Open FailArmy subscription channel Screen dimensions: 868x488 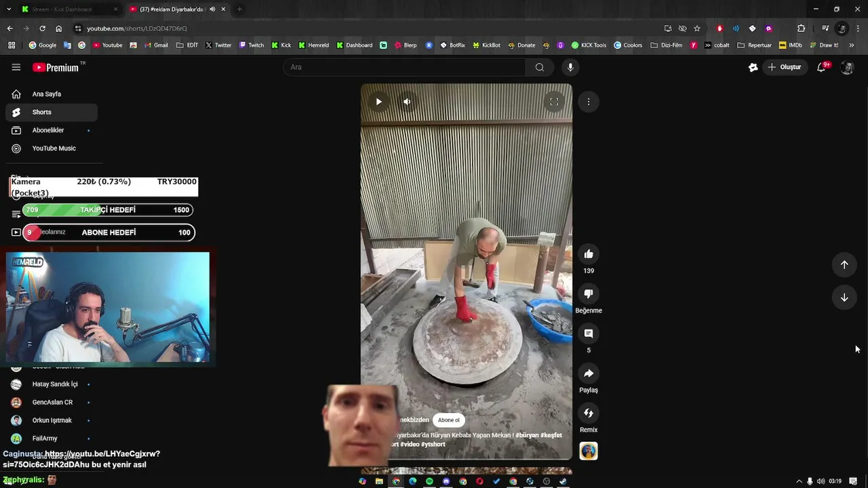pos(52,439)
